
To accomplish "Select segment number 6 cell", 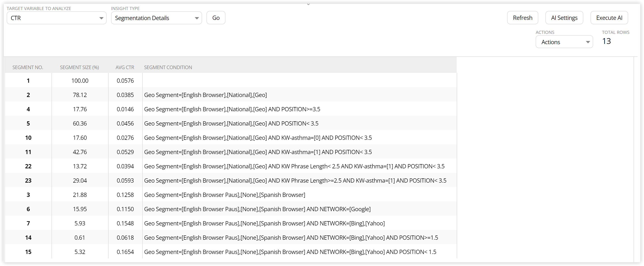I will [28, 209].
